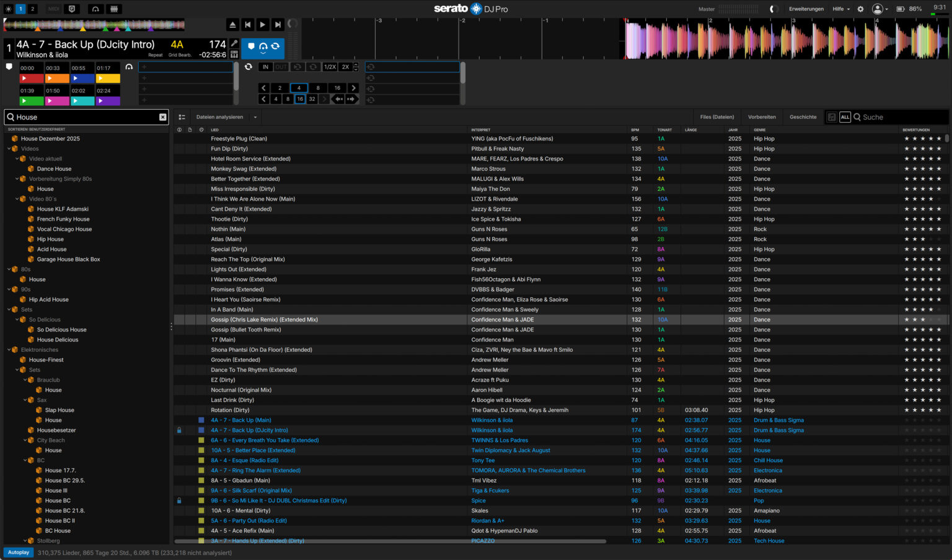952x560 pixels.
Task: Activate the Quantize icon
Action: click(x=71, y=9)
